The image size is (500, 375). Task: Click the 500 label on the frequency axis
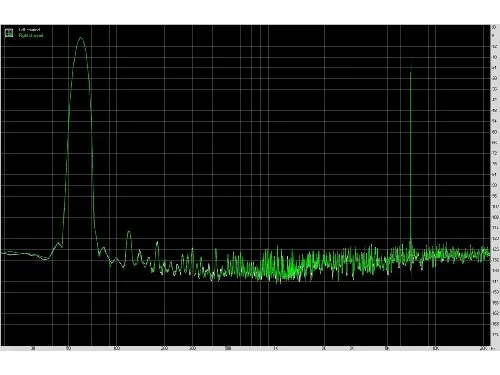click(228, 349)
